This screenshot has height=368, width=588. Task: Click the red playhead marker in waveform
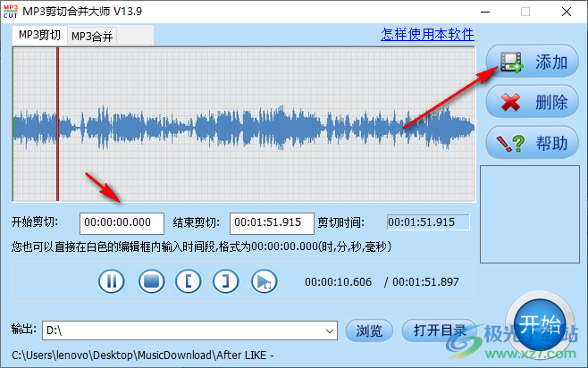tap(58, 123)
